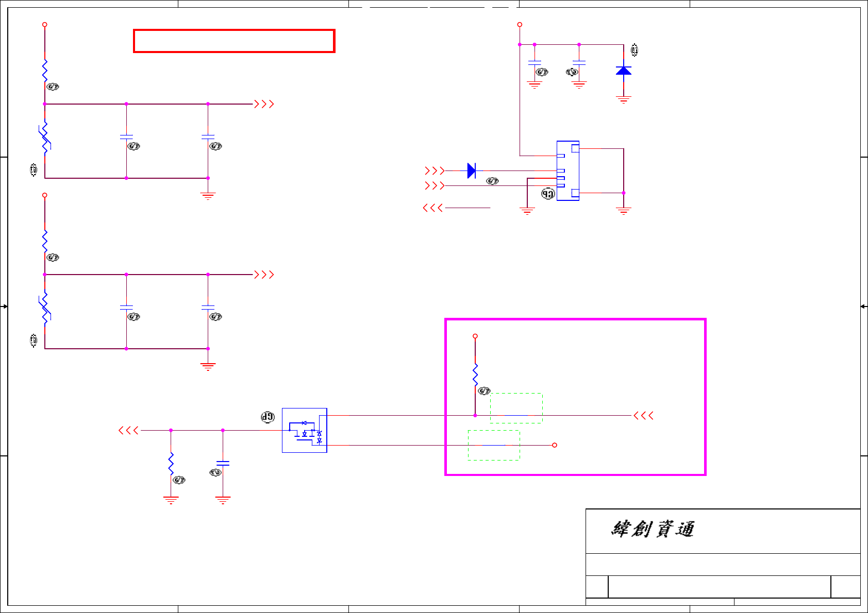
Task: Select the connector component body
Action: pyautogui.click(x=568, y=171)
